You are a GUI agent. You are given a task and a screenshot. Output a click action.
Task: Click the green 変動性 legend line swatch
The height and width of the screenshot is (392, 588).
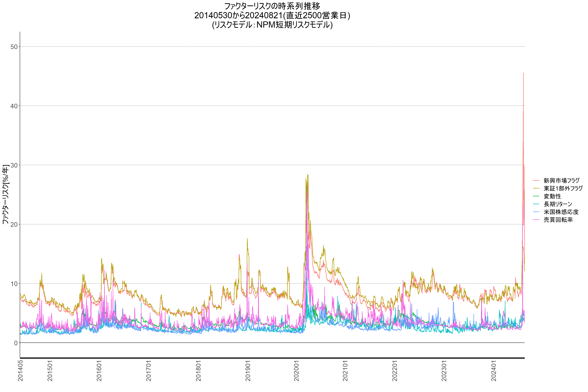tap(536, 196)
